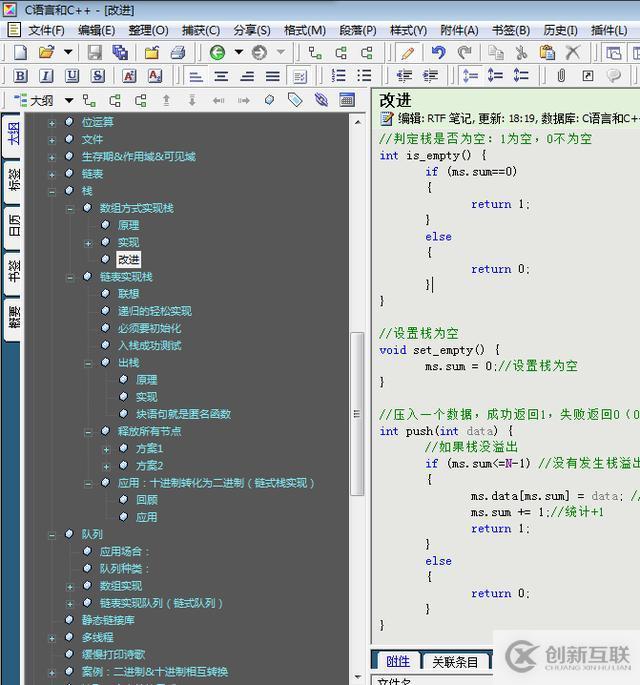Expand the 位运算 tree node
This screenshot has width=640, height=685.
52,122
